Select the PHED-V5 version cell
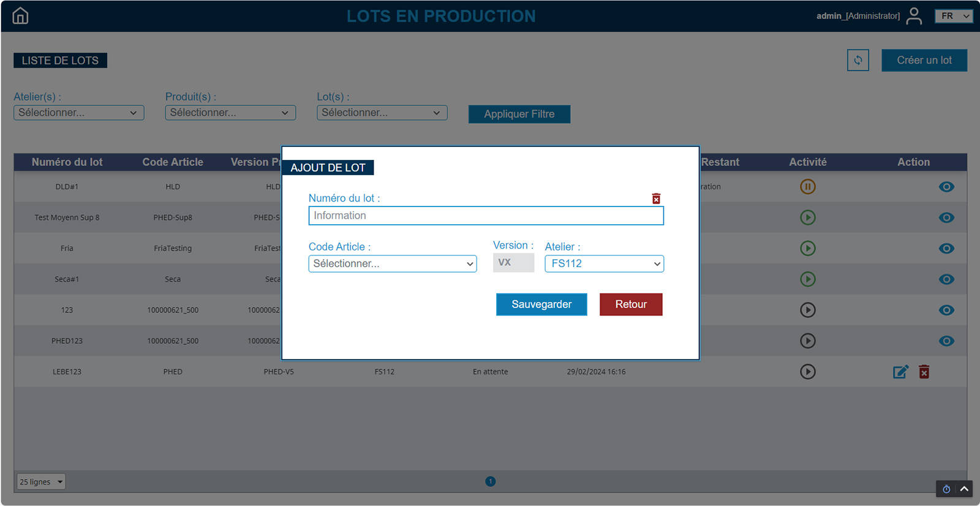Screen dimensions: 980x506 [x=279, y=372]
